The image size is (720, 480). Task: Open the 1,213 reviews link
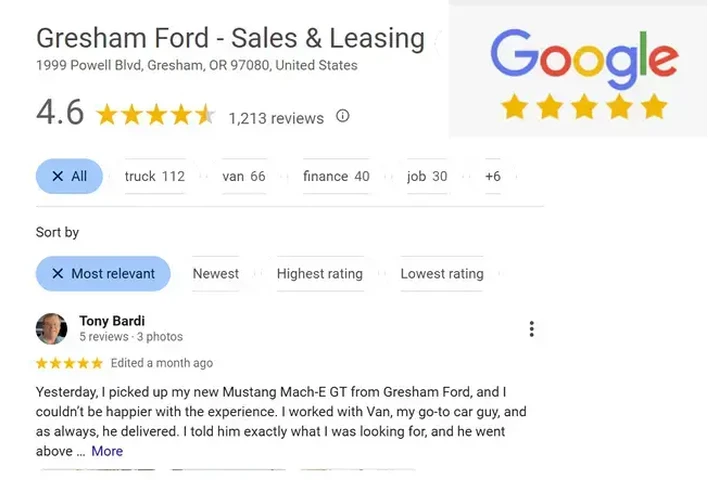pyautogui.click(x=276, y=118)
